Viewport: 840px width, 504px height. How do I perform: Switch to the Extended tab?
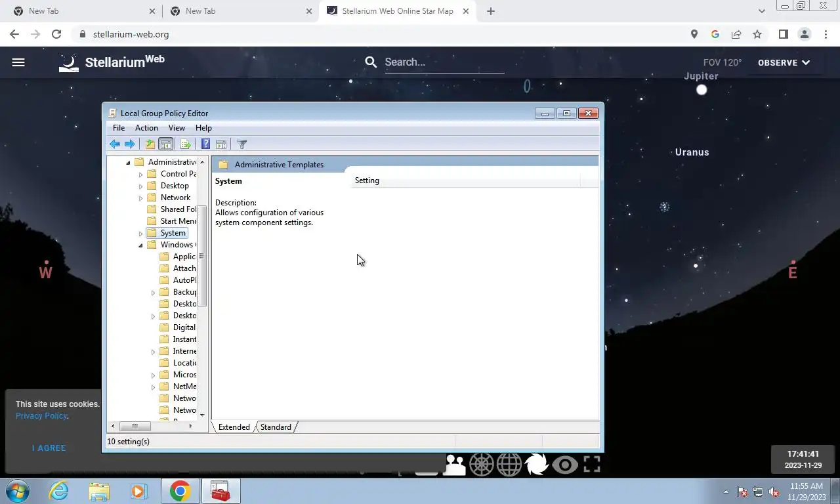(234, 427)
